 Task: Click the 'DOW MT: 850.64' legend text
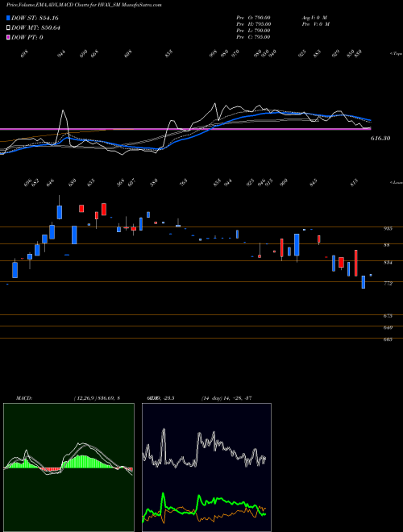coord(35,28)
